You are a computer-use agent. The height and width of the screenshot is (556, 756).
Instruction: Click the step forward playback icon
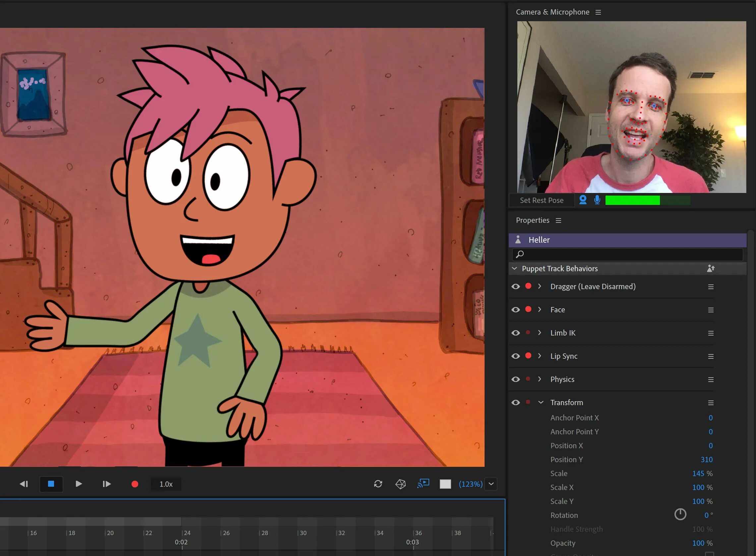tap(106, 484)
